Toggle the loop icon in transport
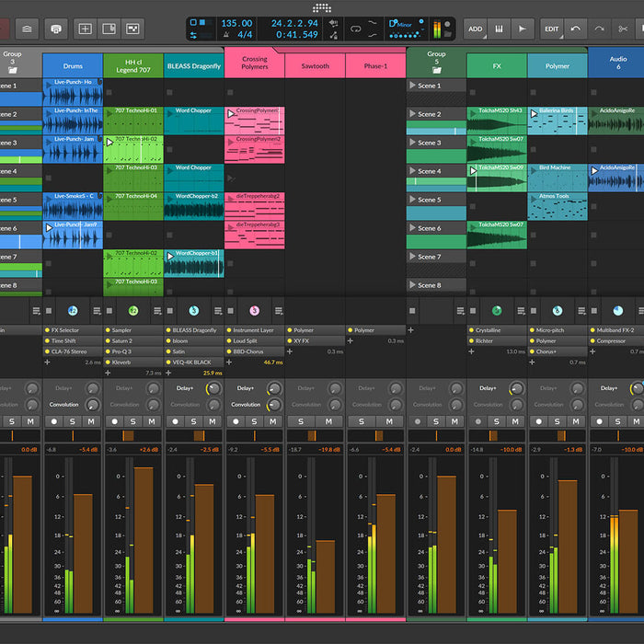 tap(356, 29)
